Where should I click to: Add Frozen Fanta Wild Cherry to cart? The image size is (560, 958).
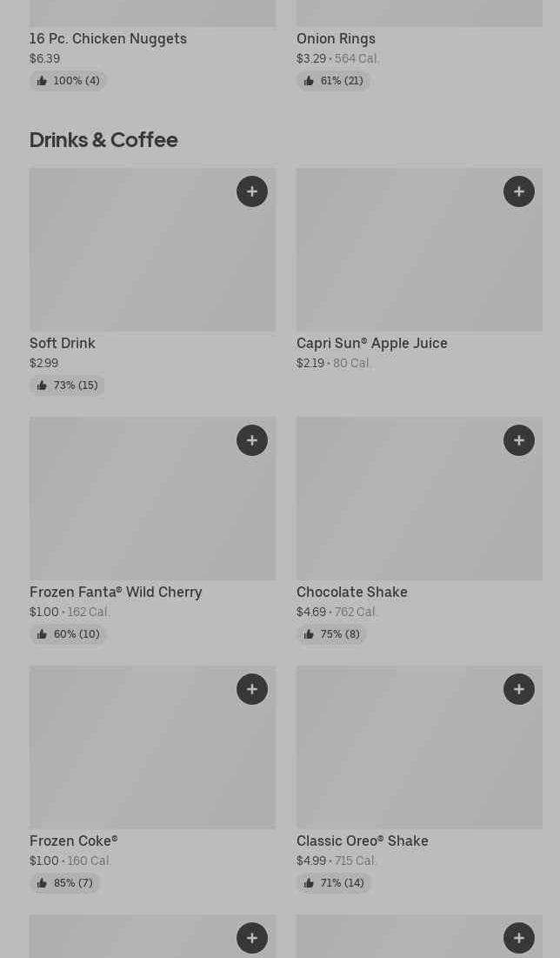(252, 440)
